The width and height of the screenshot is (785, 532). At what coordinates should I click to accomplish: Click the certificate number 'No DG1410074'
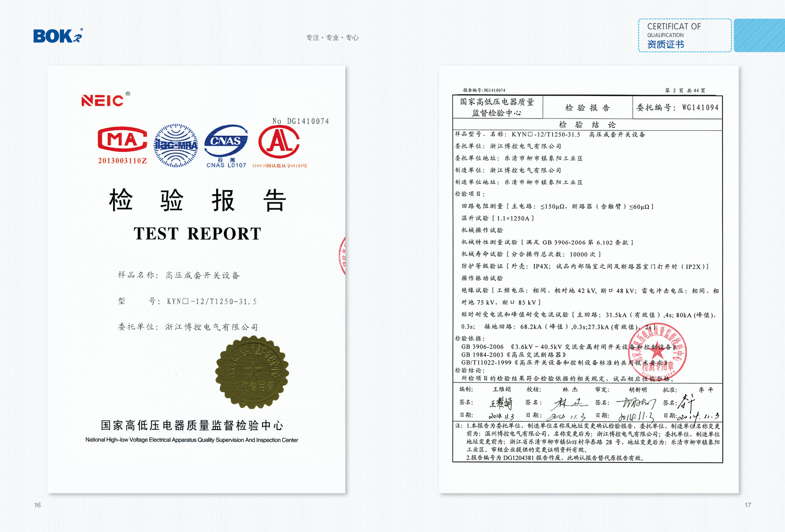tap(301, 121)
